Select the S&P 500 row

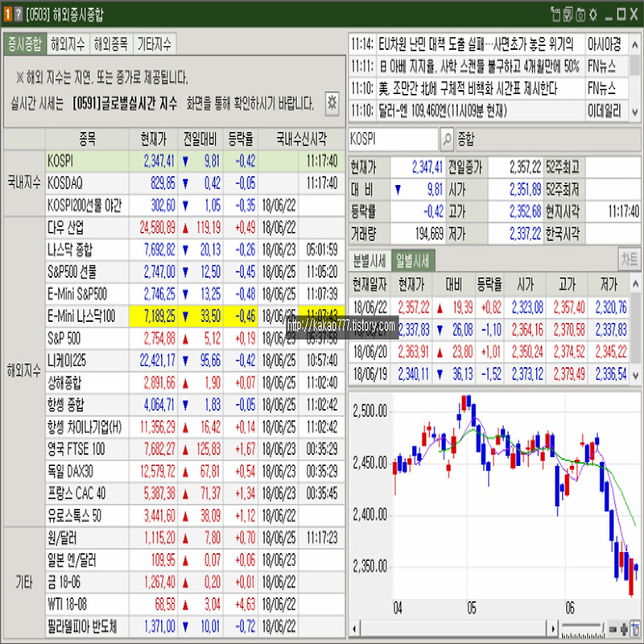tap(195, 338)
